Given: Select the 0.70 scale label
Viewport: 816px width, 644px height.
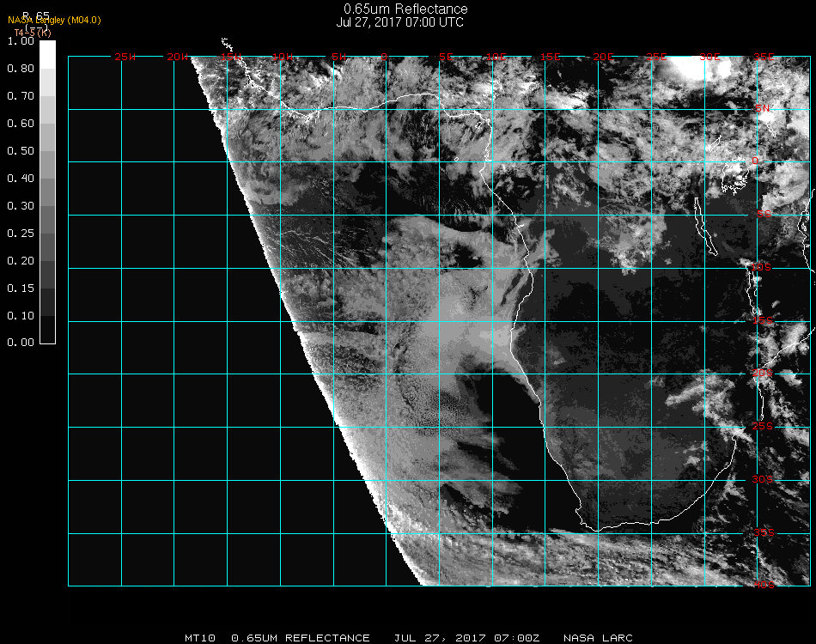Looking at the screenshot, I should [21, 95].
